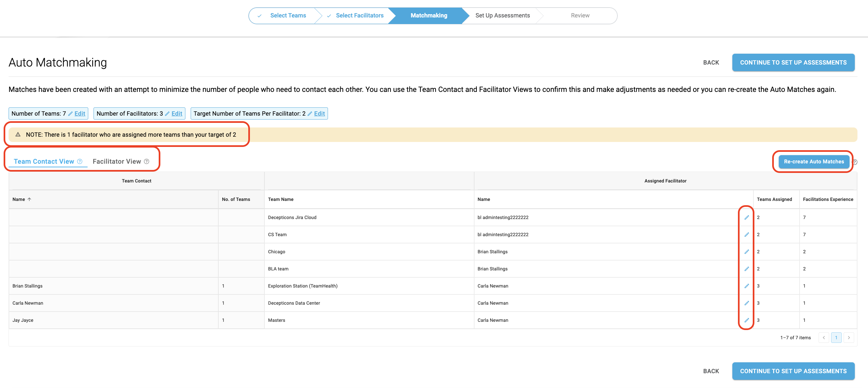
Task: Sort by Facilitations Experience column header
Action: 828,200
